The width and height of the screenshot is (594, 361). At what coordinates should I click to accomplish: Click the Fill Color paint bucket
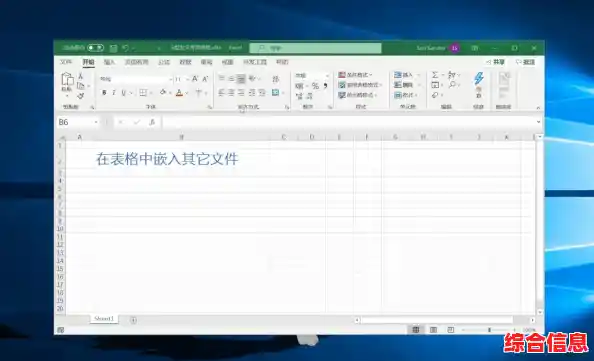click(163, 92)
